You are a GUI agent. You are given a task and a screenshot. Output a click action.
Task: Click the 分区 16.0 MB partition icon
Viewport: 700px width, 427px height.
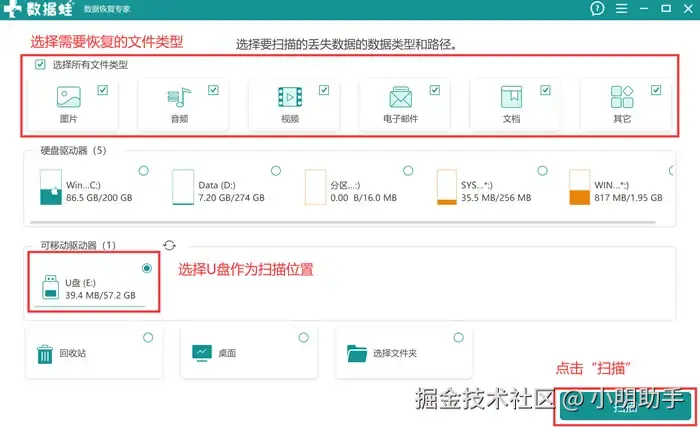tap(315, 187)
